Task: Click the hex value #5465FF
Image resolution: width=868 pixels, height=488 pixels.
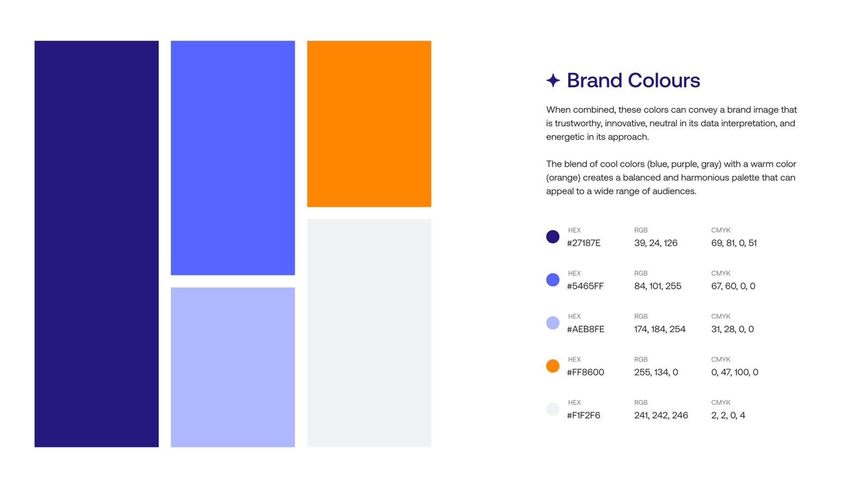Action: (x=585, y=286)
